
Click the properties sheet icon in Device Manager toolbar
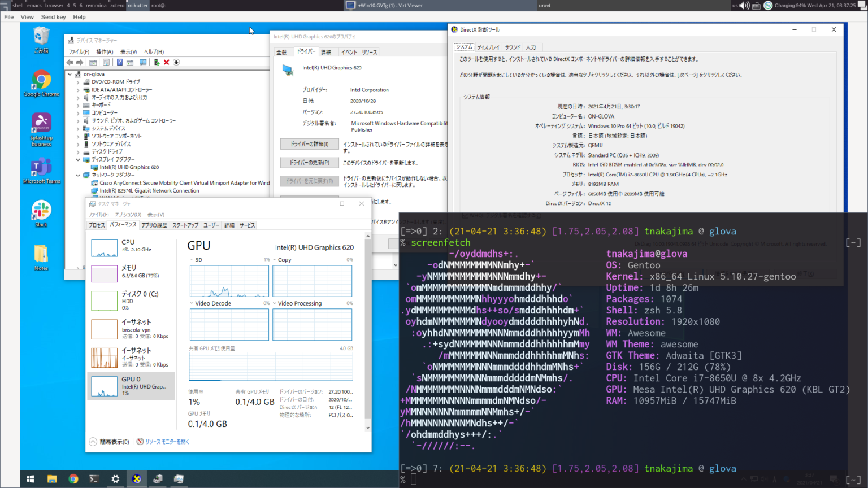106,62
